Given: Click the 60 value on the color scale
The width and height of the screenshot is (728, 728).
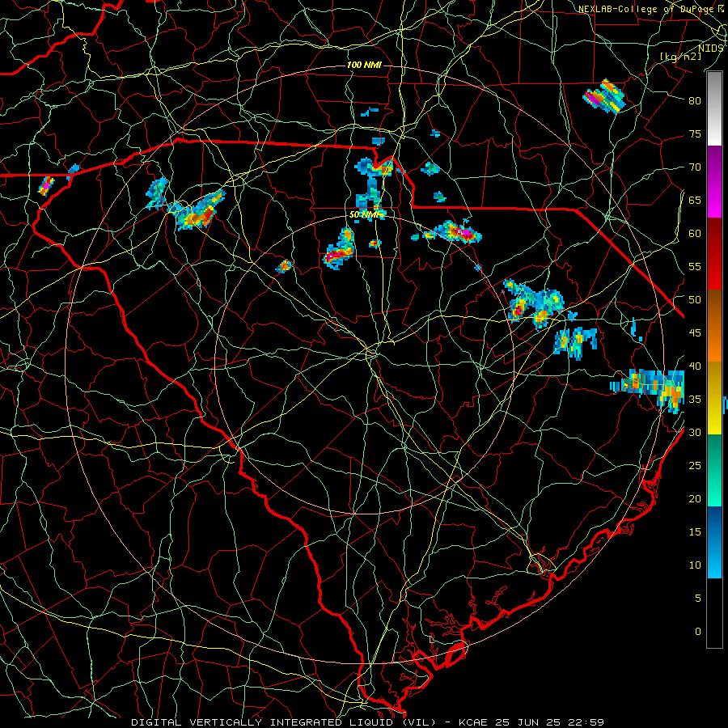Looking at the screenshot, I should [695, 234].
